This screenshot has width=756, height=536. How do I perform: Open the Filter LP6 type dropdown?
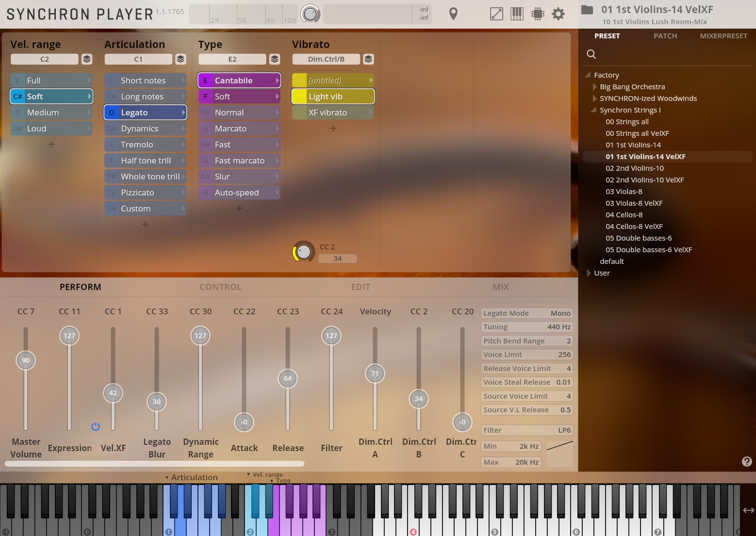tap(527, 430)
